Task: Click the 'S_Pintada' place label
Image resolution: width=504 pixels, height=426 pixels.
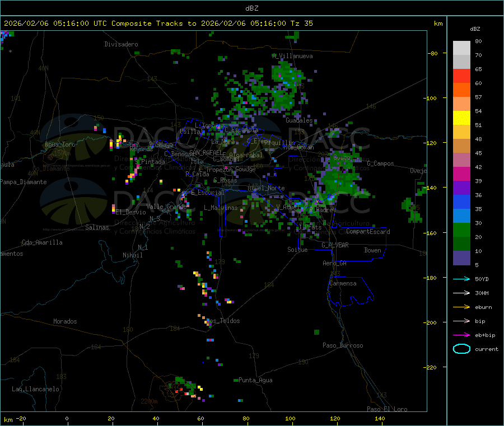Action: (150, 162)
